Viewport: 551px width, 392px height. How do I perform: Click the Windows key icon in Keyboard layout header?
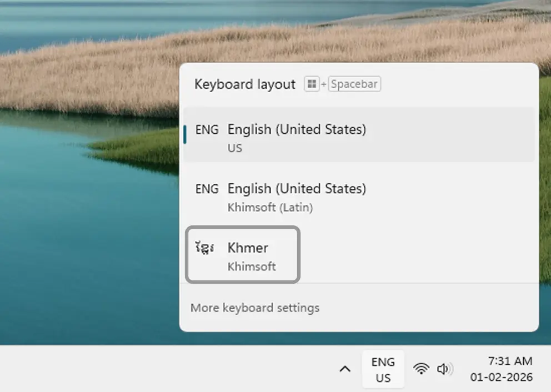click(311, 84)
